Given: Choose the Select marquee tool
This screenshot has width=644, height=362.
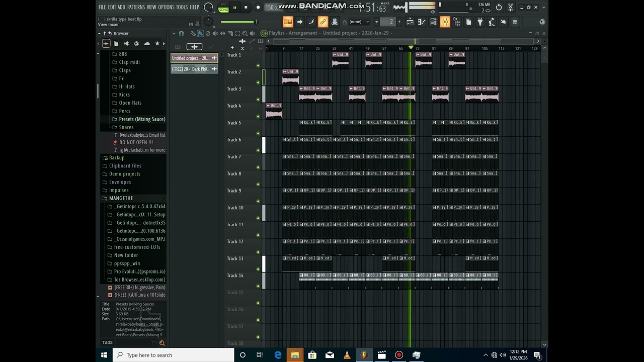Looking at the screenshot, I should (237, 33).
